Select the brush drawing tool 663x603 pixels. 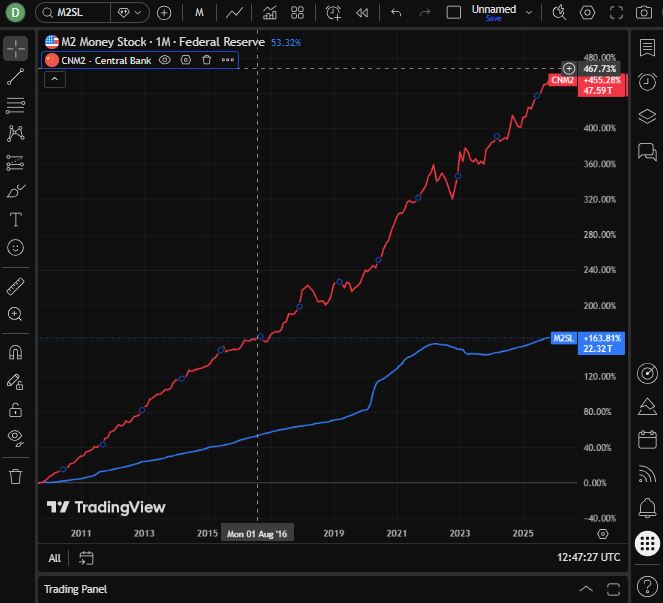click(x=15, y=191)
